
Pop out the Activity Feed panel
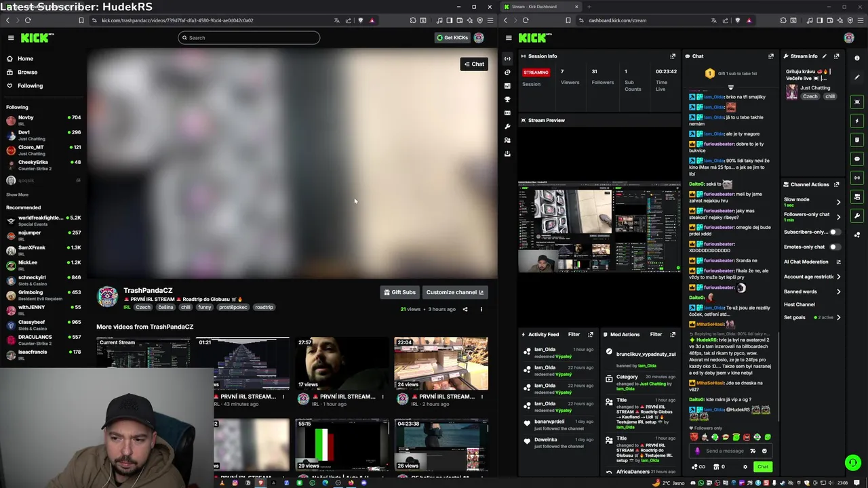click(x=591, y=334)
